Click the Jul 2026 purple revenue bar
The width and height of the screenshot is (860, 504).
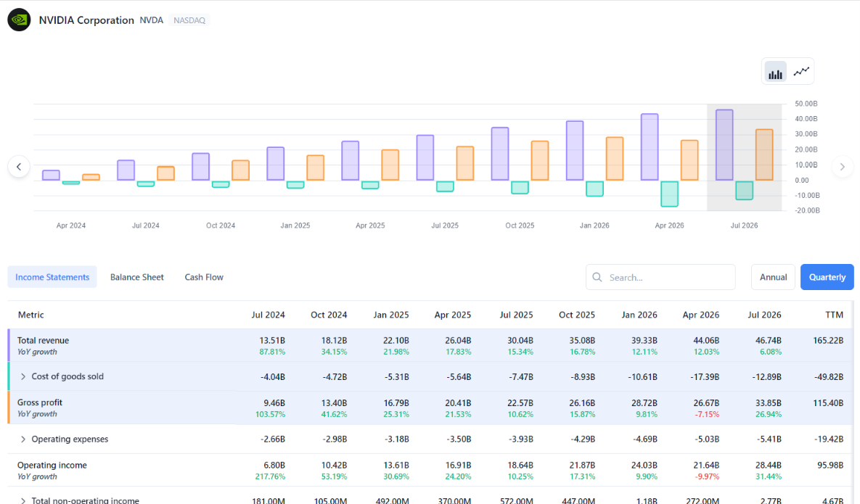(724, 145)
